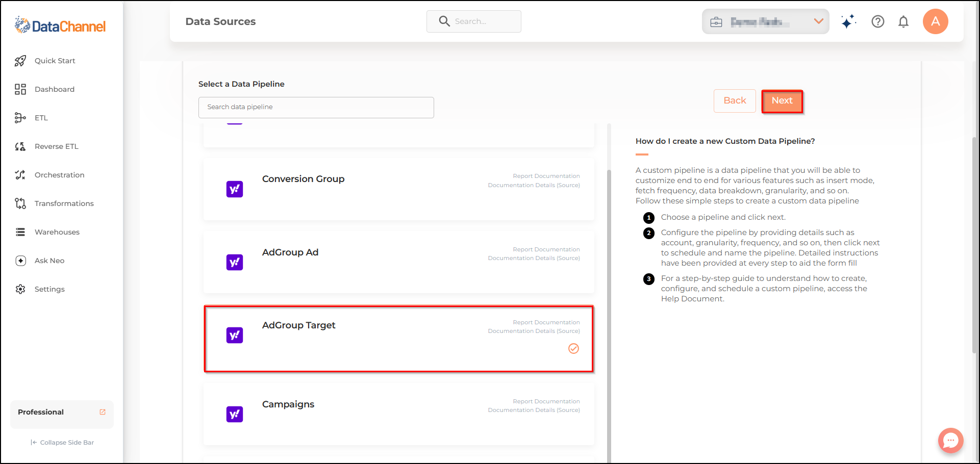Click the Ask Neo menu label

[49, 261]
